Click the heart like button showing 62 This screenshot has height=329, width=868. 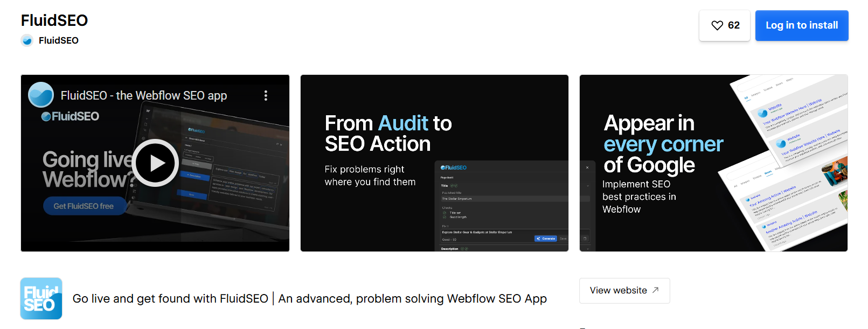tap(725, 25)
